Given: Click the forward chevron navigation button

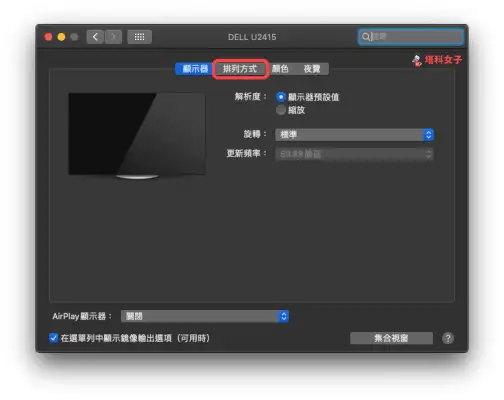Looking at the screenshot, I should (x=113, y=37).
